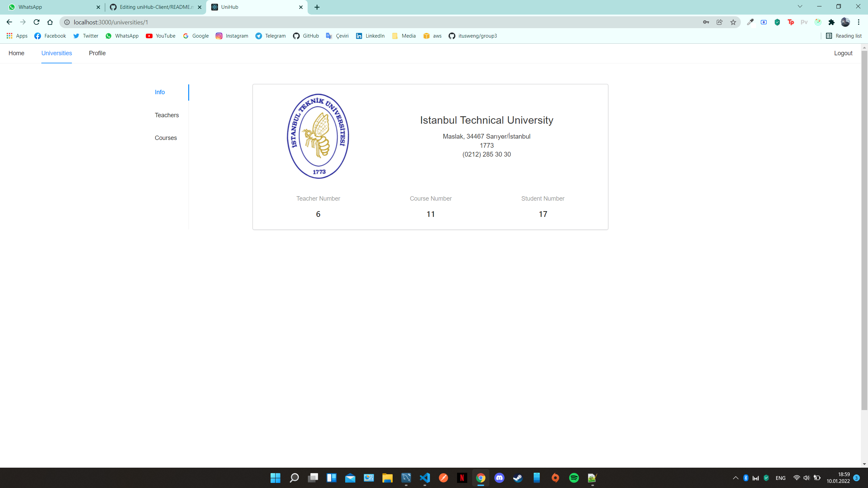Go back to the previous page
This screenshot has width=868, height=488.
tap(9, 22)
